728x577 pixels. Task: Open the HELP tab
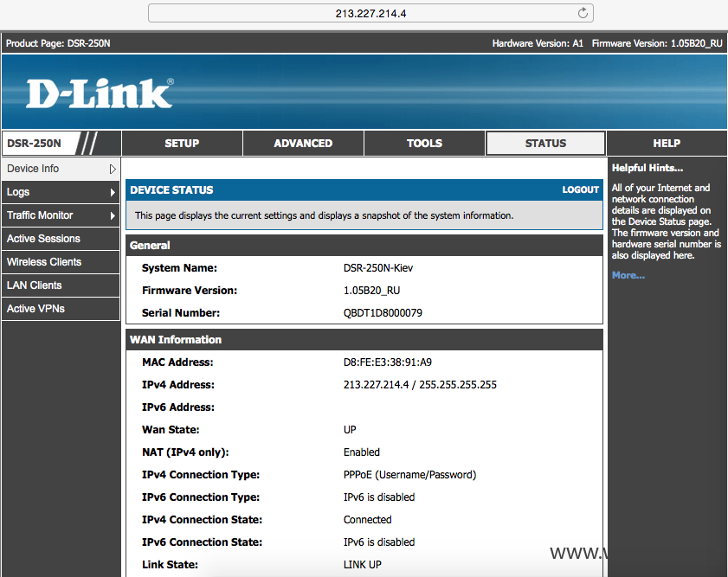pyautogui.click(x=667, y=144)
